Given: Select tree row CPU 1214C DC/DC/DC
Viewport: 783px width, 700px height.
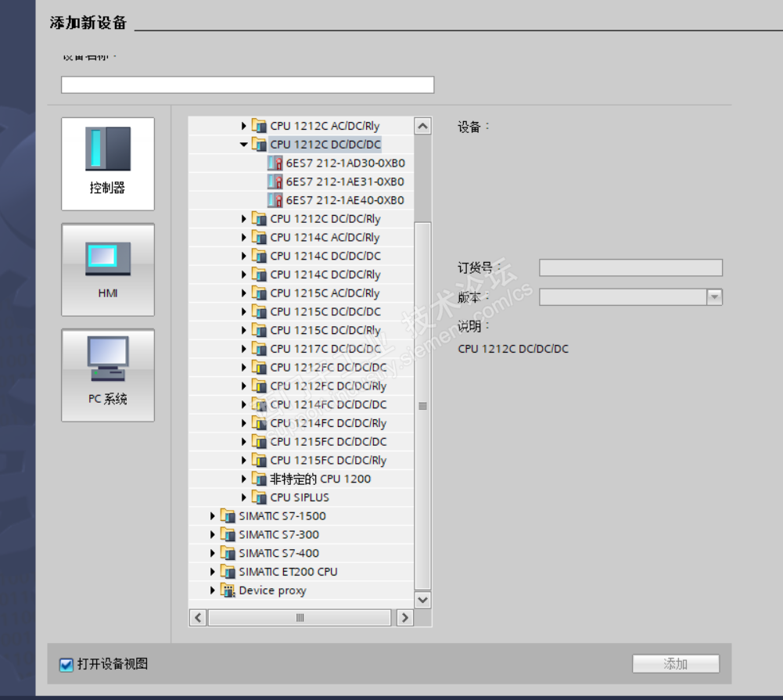Looking at the screenshot, I should (301, 256).
